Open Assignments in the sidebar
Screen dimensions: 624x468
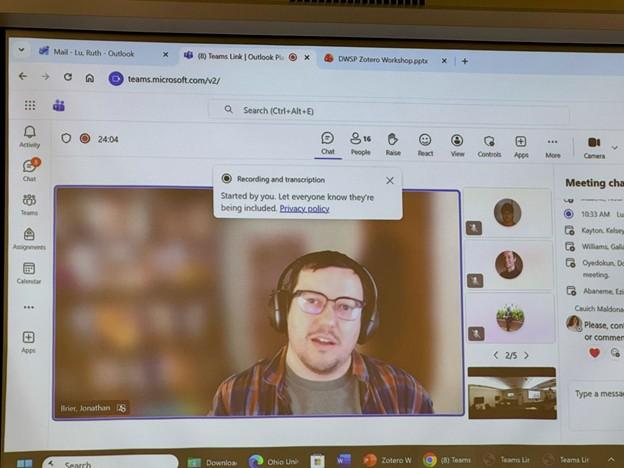point(29,239)
